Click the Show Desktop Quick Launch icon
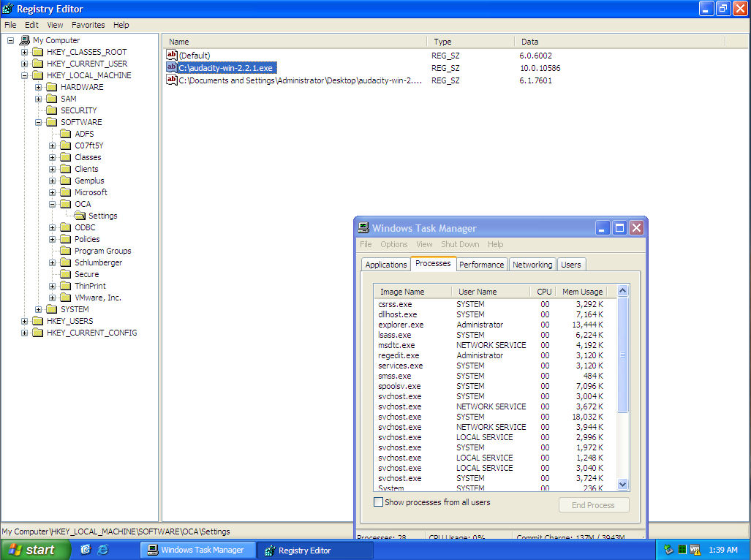The height and width of the screenshot is (560, 751). click(86, 550)
